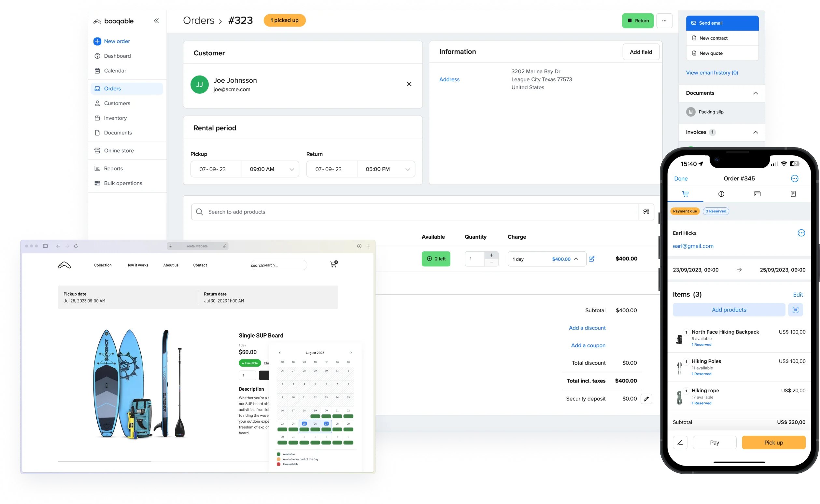Open Reports section in sidebar
The height and width of the screenshot is (504, 820).
click(114, 169)
